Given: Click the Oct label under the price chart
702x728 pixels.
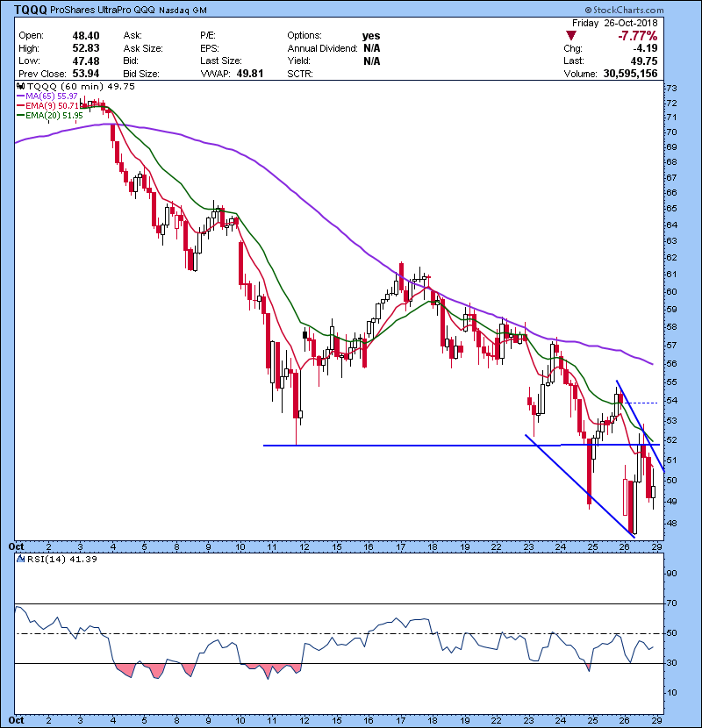Looking at the screenshot, I should [17, 546].
